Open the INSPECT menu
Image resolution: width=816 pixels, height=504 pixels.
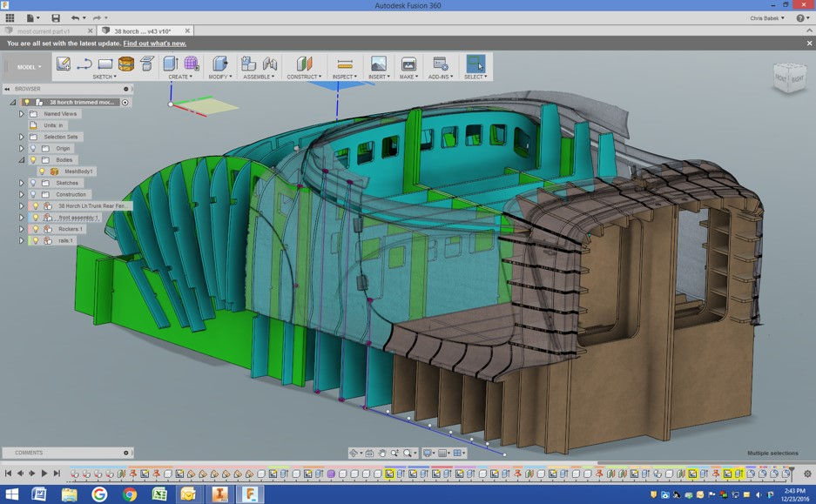pyautogui.click(x=345, y=77)
